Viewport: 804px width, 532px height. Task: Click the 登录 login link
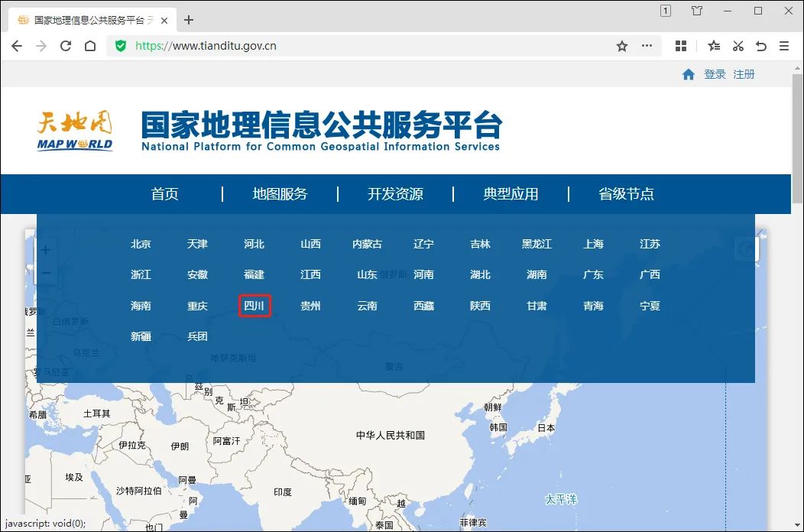[x=715, y=74]
